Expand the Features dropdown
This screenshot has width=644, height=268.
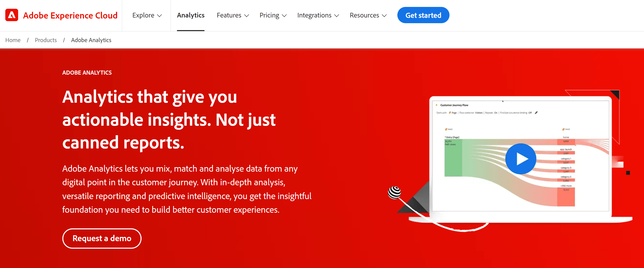pyautogui.click(x=233, y=15)
